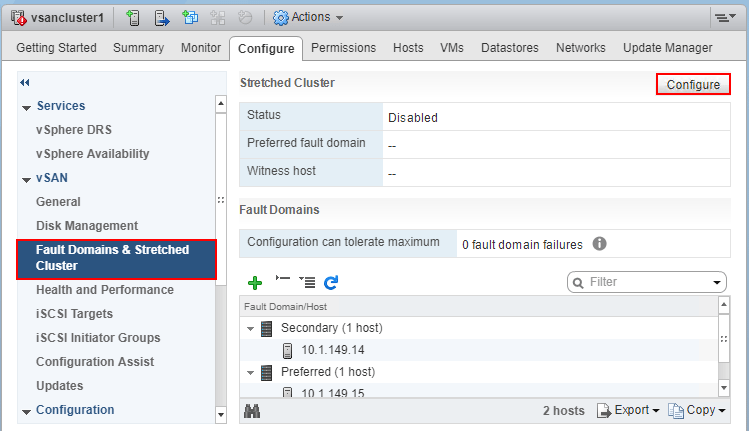Click the Actions gear icon
Screen dimensions: 749x431
pyautogui.click(x=280, y=18)
